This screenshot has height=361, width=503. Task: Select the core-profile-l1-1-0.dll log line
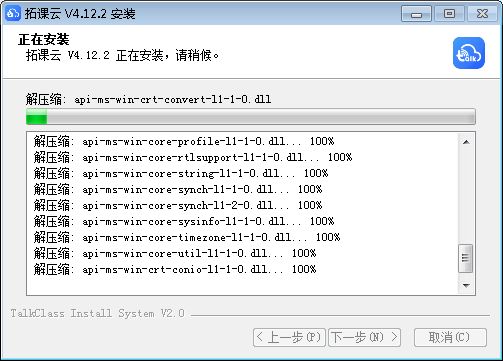click(x=184, y=141)
